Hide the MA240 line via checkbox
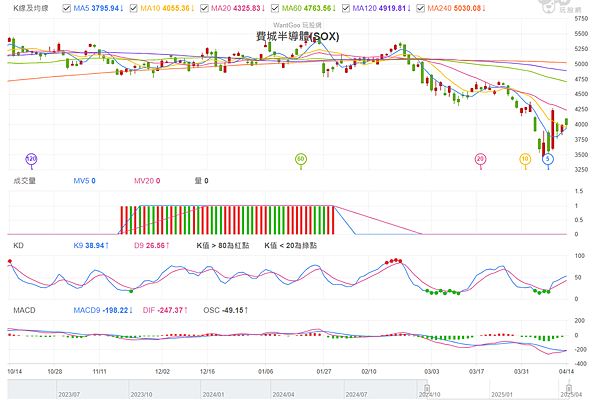600x405 pixels. [420, 8]
